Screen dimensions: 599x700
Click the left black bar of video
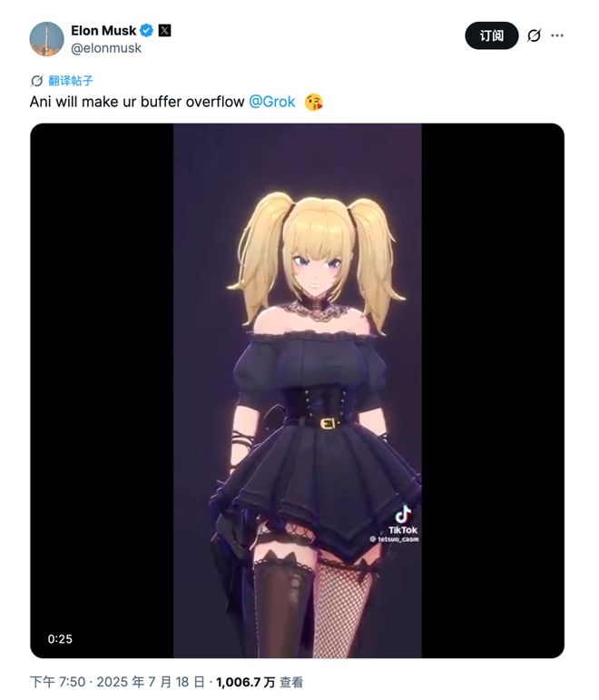(102, 390)
